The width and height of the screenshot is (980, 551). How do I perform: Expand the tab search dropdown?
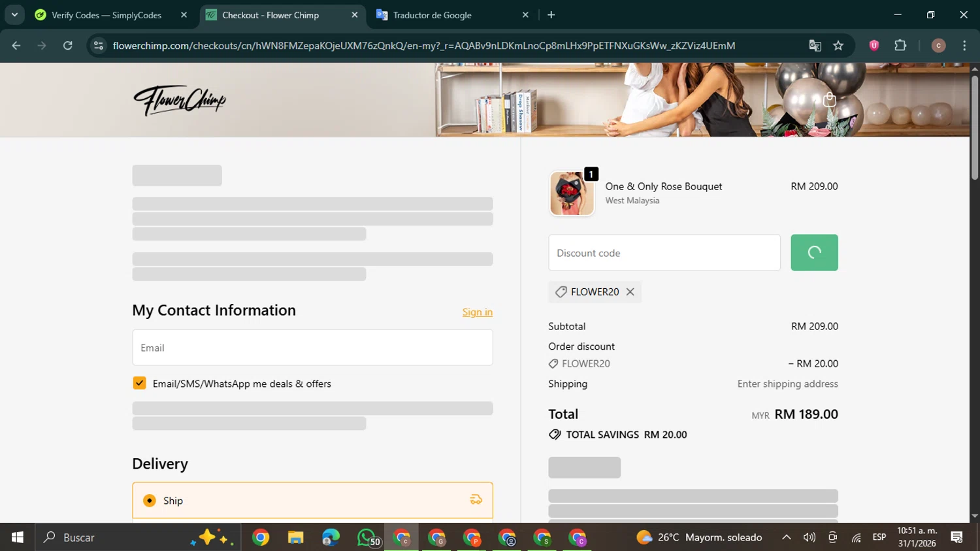(x=14, y=15)
